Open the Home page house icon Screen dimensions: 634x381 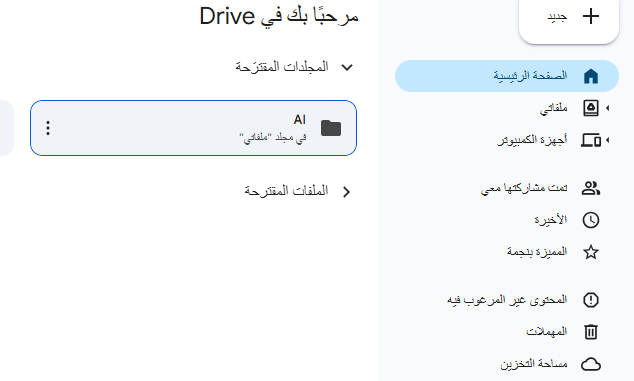pos(591,76)
